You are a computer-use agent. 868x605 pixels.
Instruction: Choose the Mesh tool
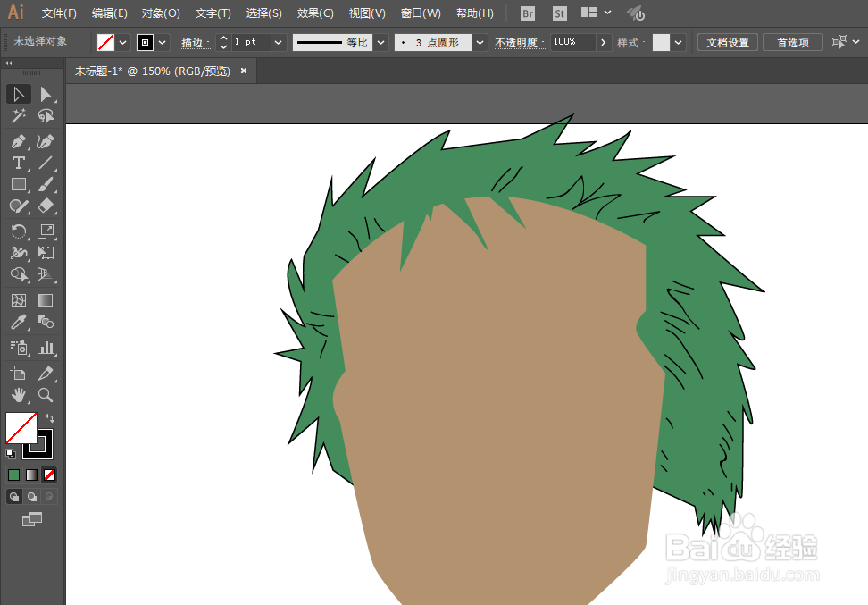click(18, 300)
